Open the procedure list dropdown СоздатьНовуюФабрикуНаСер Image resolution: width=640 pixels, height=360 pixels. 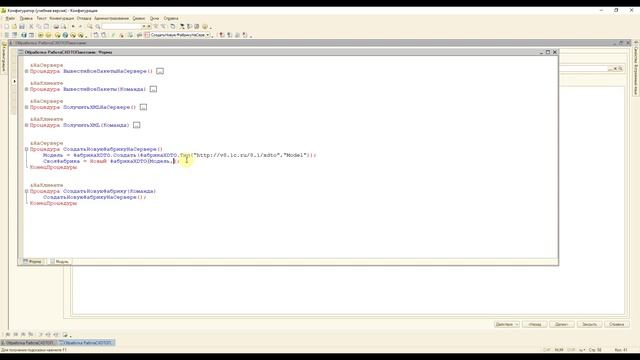208,35
